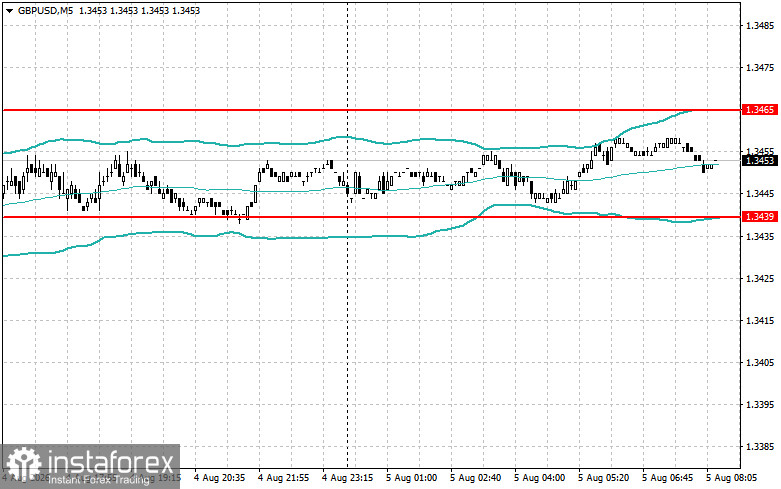
Task: Select the 1.3385 price scale value
Action: 760,447
